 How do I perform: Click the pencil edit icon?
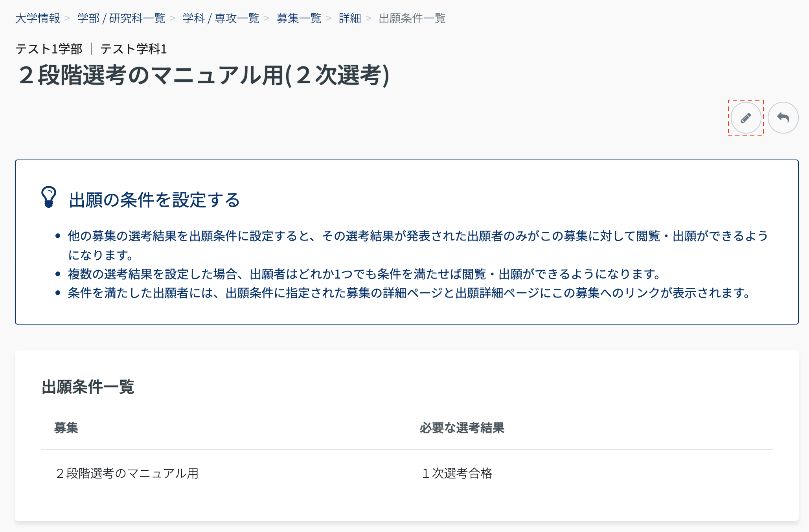746,118
